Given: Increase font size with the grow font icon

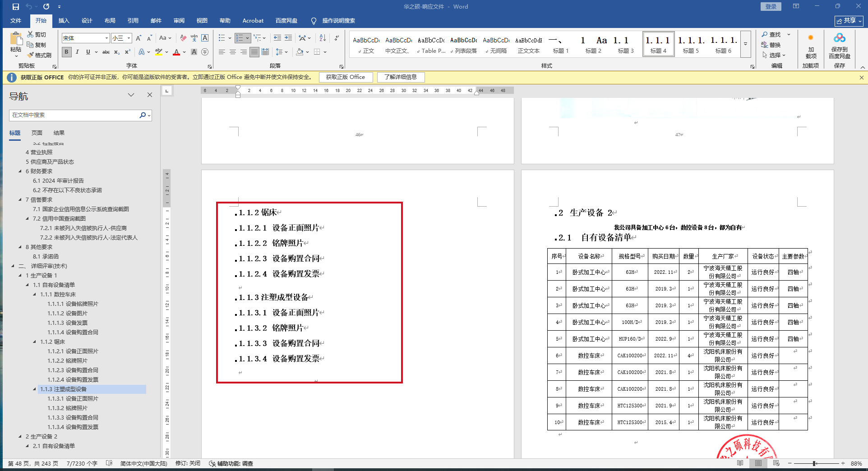Looking at the screenshot, I should 139,38.
